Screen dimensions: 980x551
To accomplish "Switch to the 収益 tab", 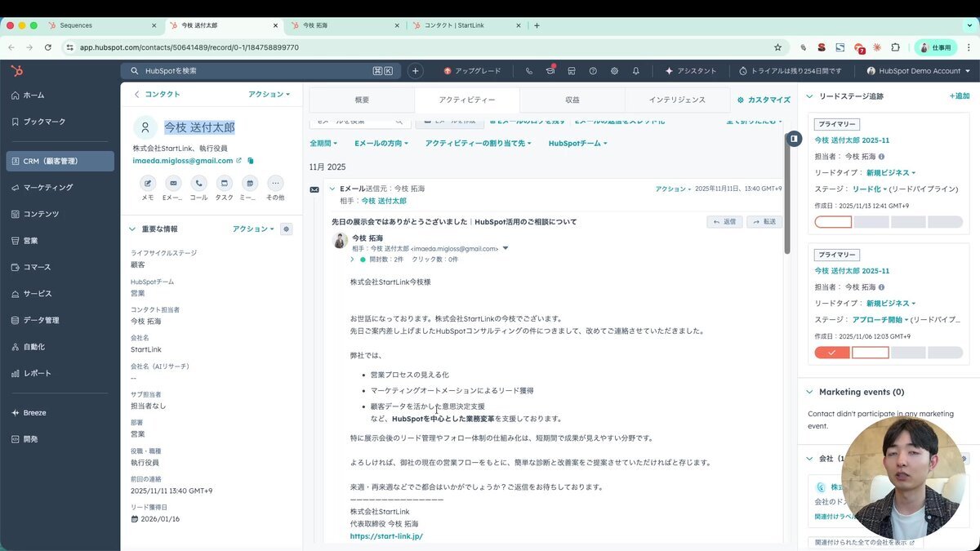I will (x=572, y=100).
